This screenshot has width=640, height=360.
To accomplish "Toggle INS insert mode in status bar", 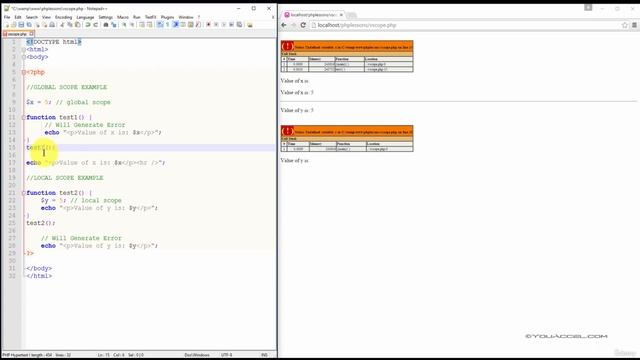I will (x=264, y=355).
